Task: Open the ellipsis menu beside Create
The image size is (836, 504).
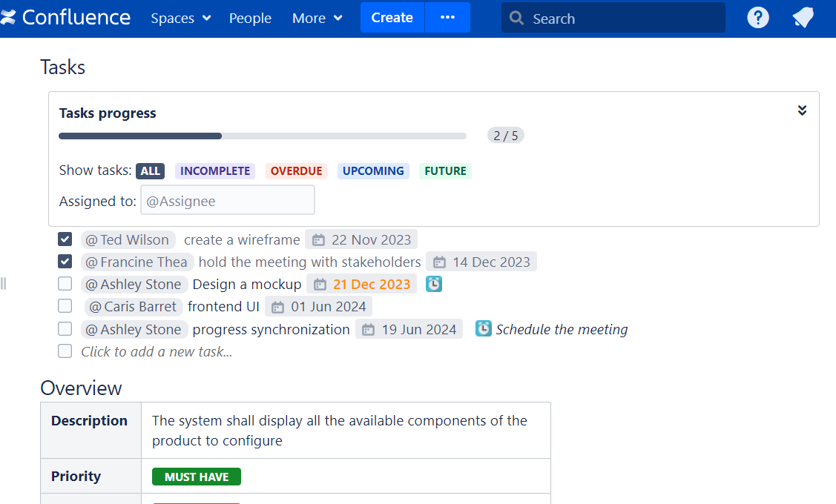Action: 447,17
